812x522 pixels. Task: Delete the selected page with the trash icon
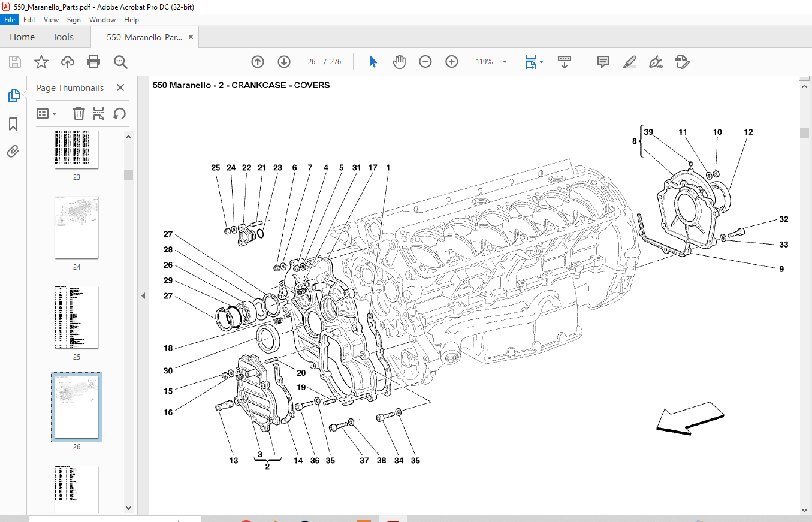[x=79, y=113]
